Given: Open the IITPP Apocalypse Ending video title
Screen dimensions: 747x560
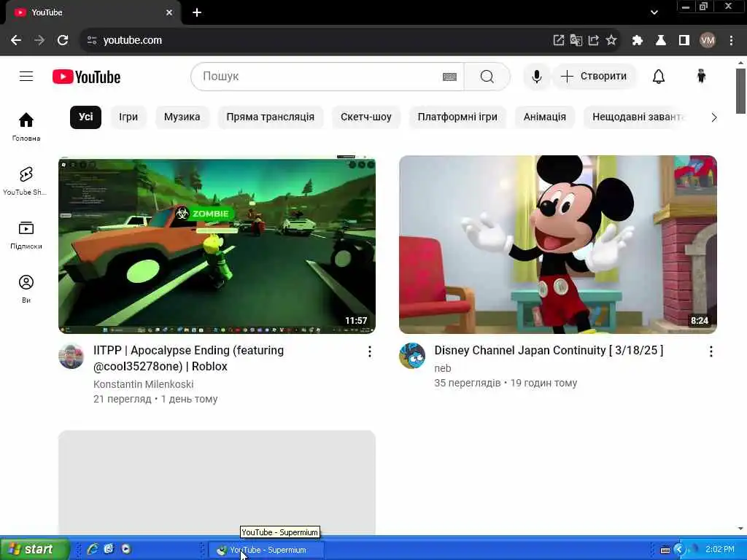Looking at the screenshot, I should pyautogui.click(x=189, y=358).
